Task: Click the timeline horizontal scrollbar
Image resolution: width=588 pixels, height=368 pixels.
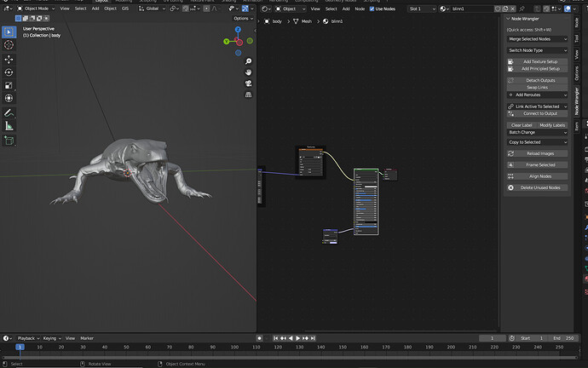Action: [x=289, y=358]
